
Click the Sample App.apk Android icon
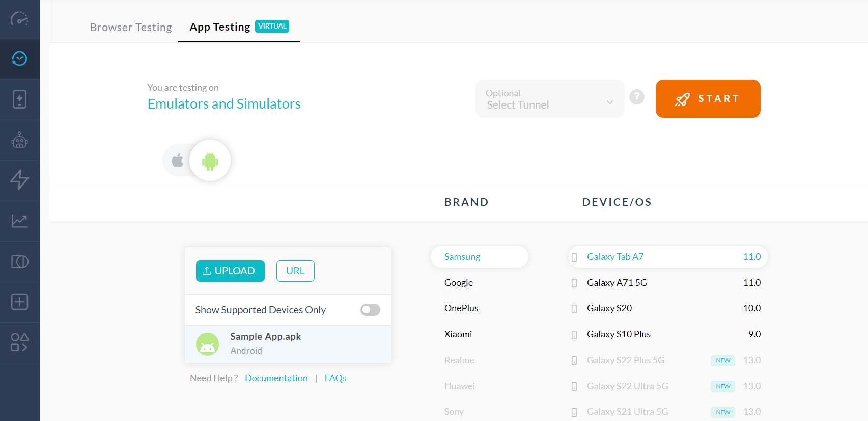click(207, 345)
